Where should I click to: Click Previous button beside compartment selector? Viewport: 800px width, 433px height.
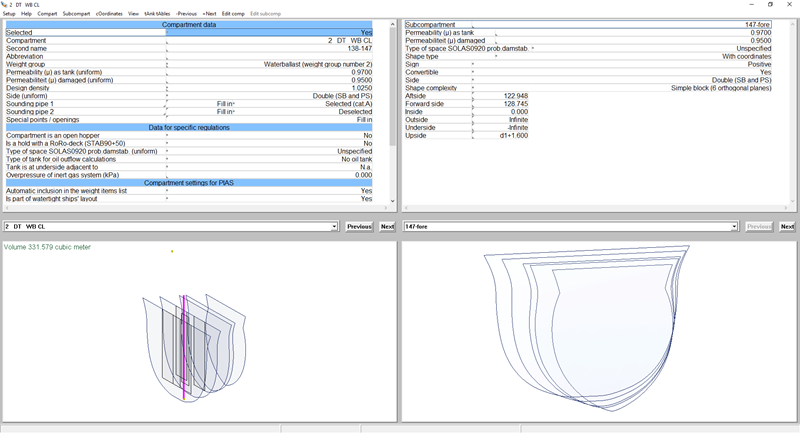(x=359, y=227)
